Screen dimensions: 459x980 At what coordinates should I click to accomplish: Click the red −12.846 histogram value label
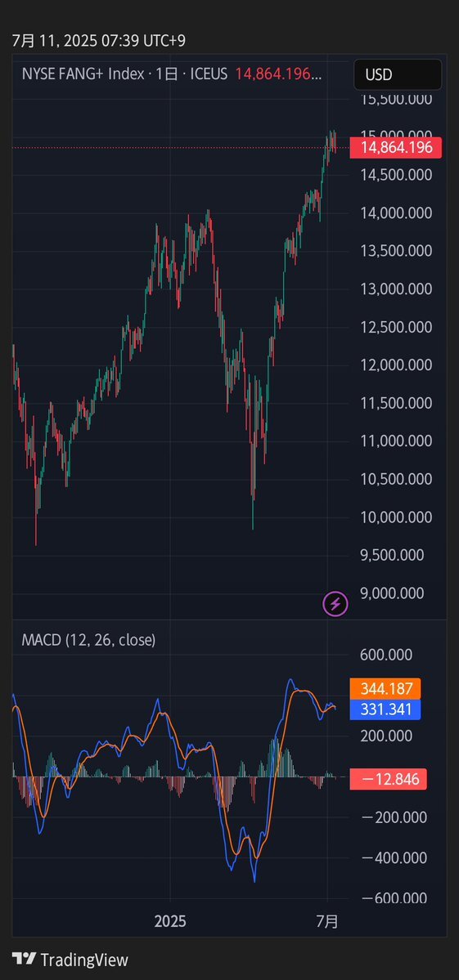(x=389, y=780)
